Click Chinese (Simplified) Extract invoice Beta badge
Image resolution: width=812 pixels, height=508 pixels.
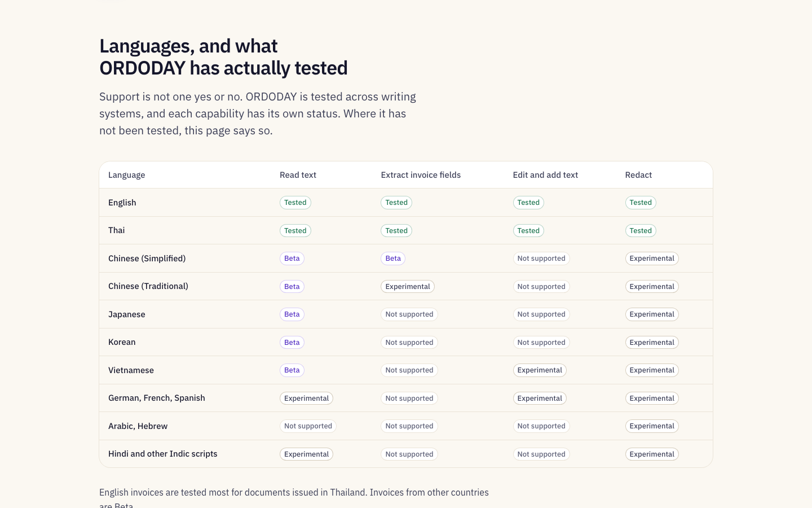(393, 259)
